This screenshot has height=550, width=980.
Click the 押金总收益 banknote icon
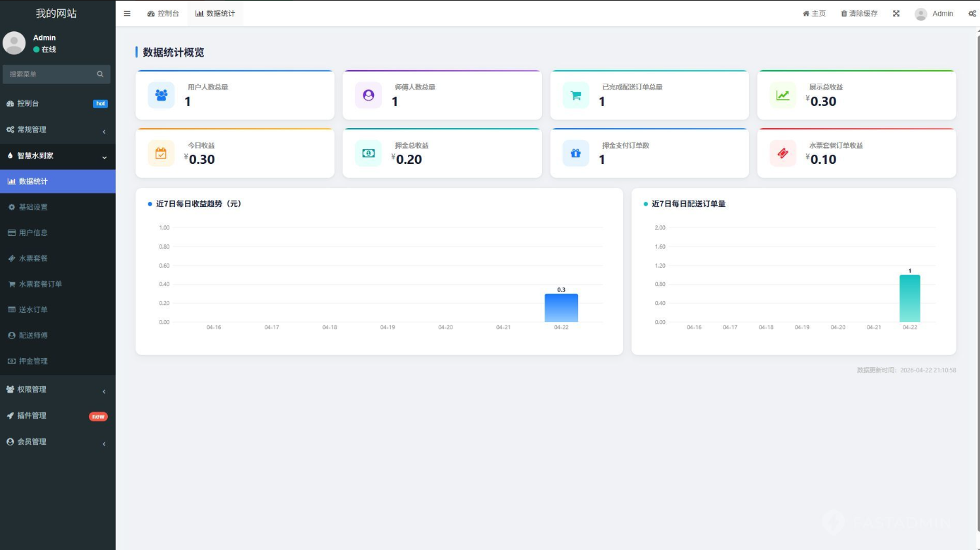coord(369,154)
